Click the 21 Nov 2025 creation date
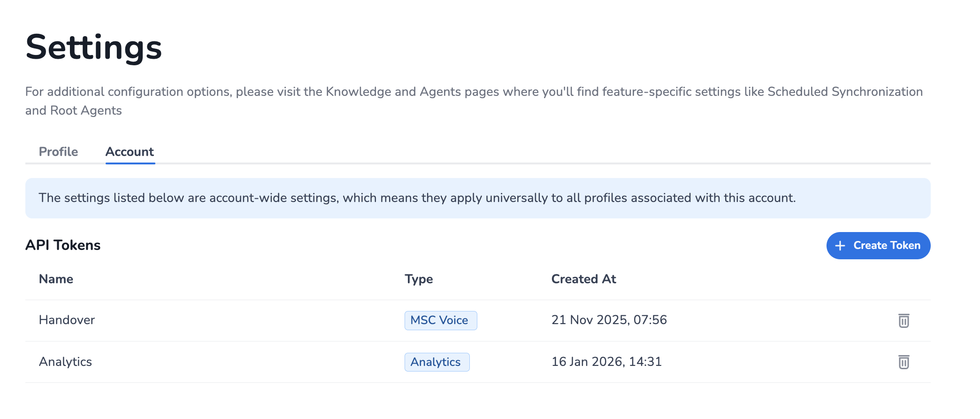The width and height of the screenshot is (980, 419). click(609, 320)
